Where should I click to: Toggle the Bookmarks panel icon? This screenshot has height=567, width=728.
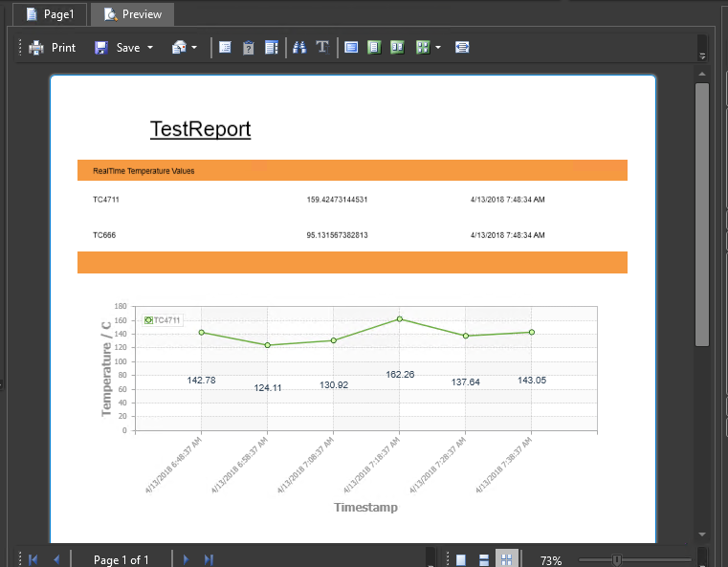[x=225, y=47]
